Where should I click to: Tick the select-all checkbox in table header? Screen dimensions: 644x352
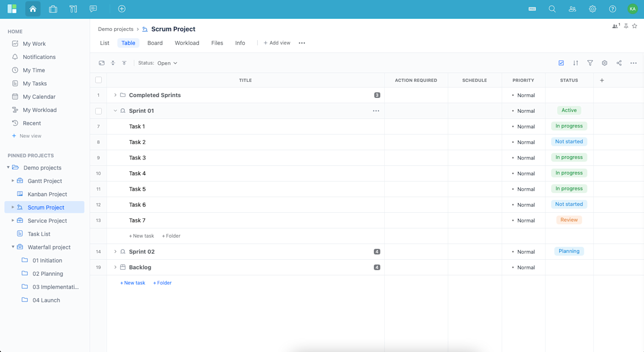[x=98, y=80]
